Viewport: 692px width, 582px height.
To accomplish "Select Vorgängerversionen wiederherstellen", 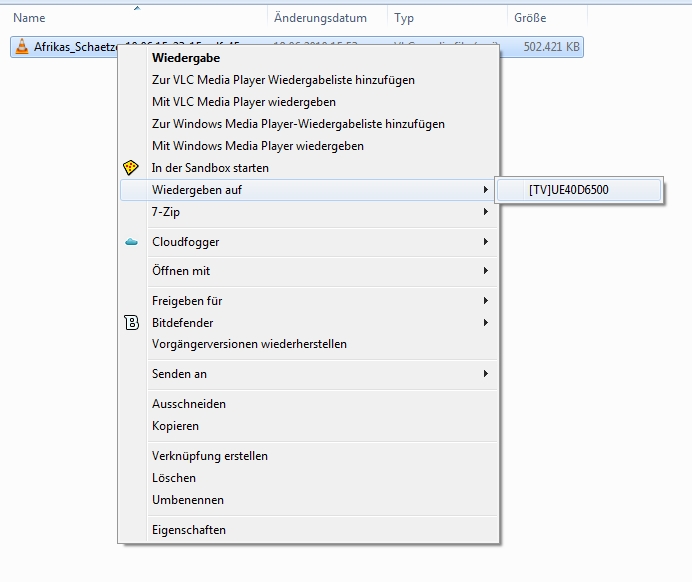I will [309, 344].
